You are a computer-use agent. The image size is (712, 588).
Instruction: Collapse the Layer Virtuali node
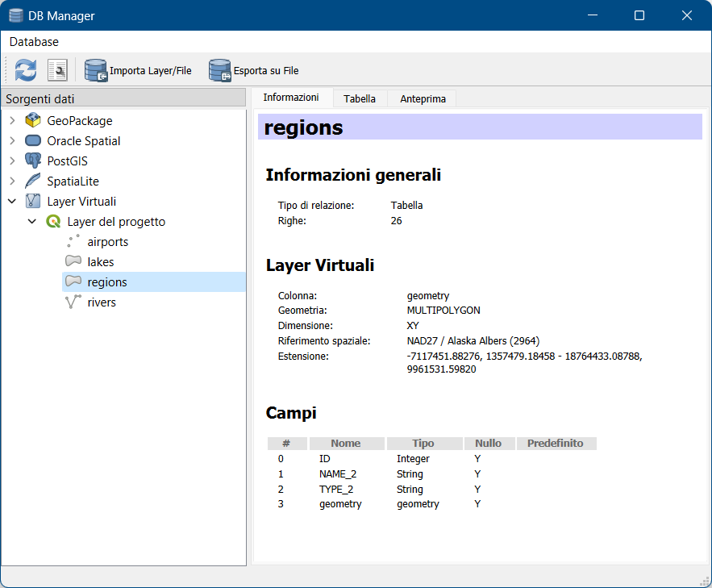pos(12,201)
